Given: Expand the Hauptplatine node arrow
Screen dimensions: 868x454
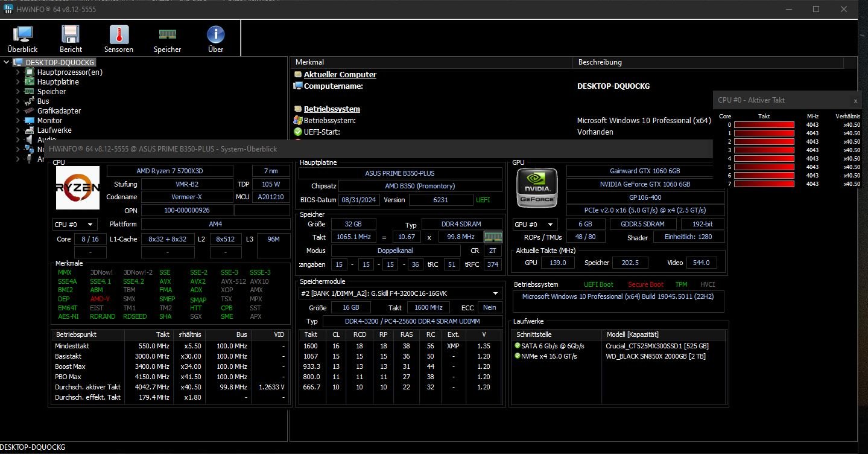Looking at the screenshot, I should 17,82.
